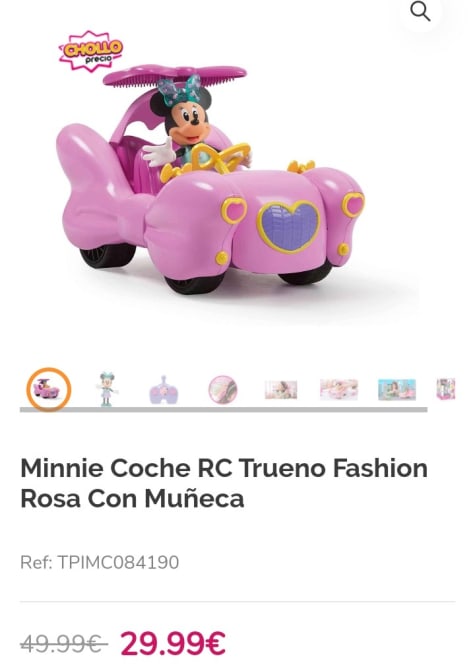Open the magnifying glass search icon
The image size is (475, 671).
pos(420,12)
